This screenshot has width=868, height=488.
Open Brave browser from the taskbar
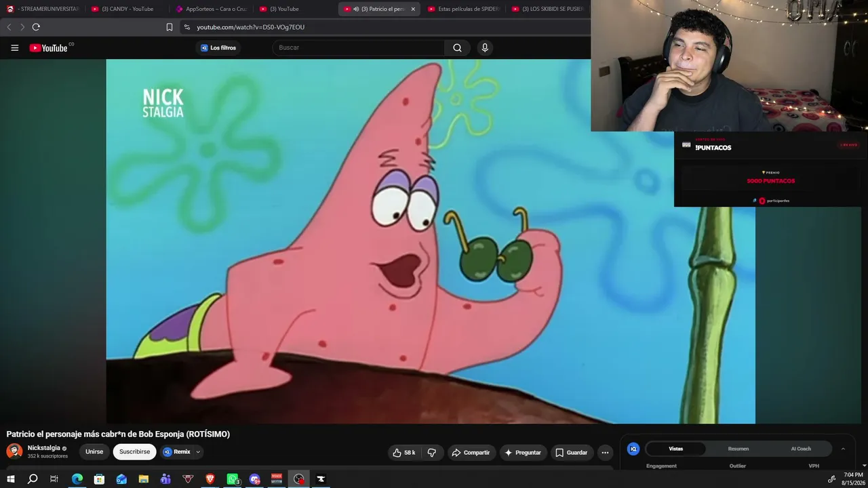(x=210, y=479)
